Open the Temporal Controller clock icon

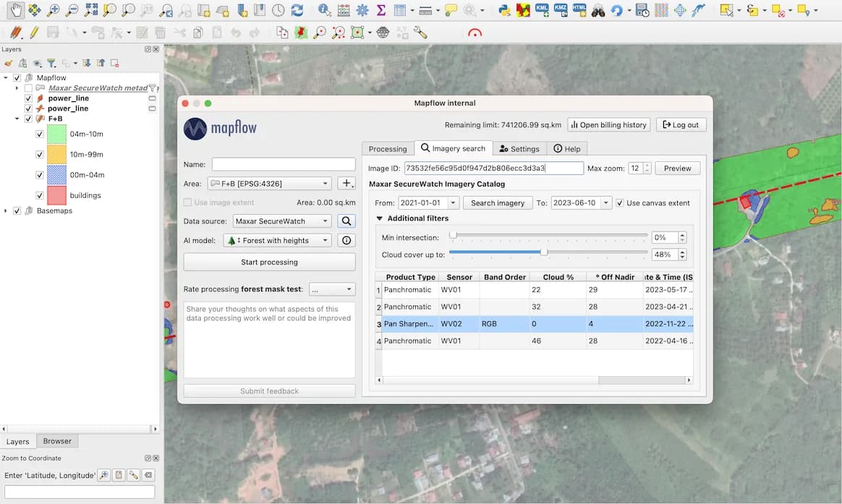(279, 10)
